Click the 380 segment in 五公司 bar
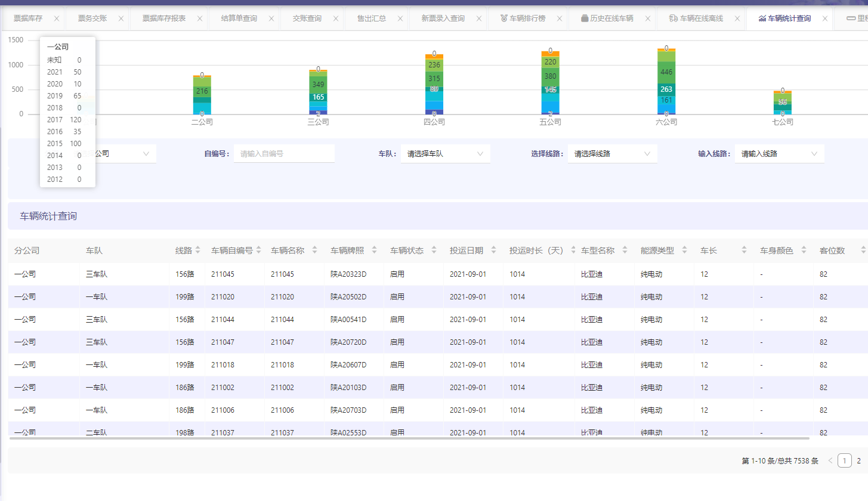The height and width of the screenshot is (501, 868). (551, 76)
